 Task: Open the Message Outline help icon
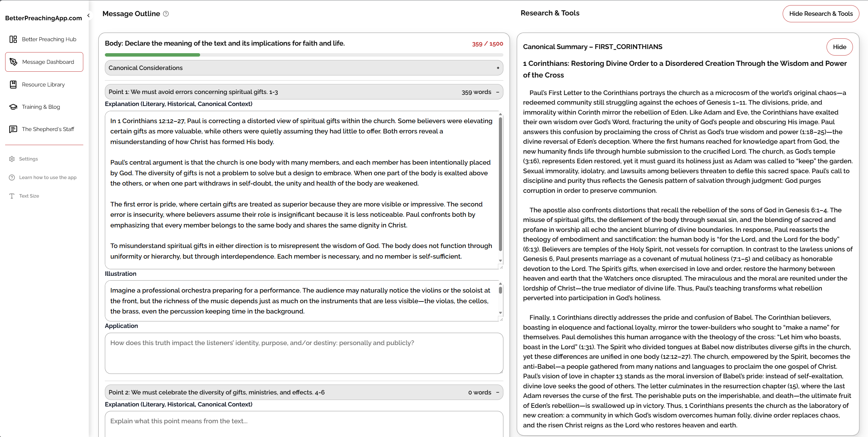click(x=166, y=14)
